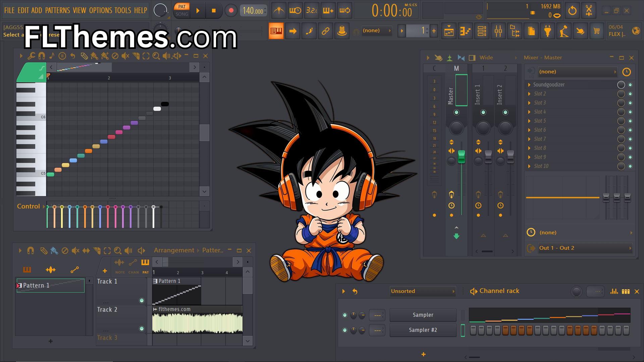Click the Insert 2 volume fader
The height and width of the screenshot is (362, 644).
(x=510, y=157)
